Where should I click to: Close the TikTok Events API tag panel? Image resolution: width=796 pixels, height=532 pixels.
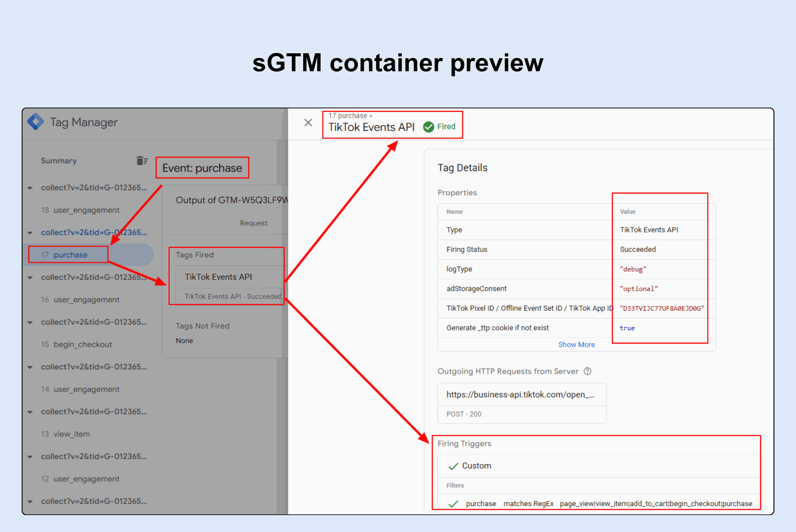pos(308,123)
